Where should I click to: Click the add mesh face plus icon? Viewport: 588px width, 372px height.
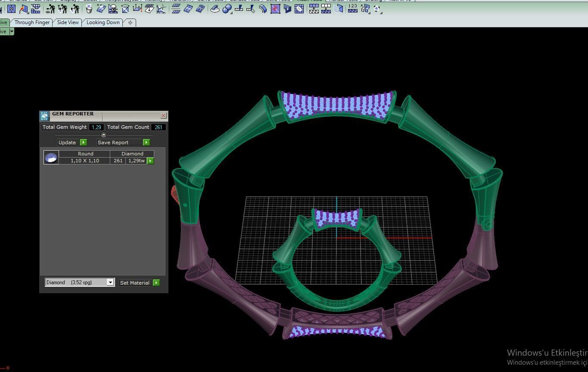tap(101, 9)
